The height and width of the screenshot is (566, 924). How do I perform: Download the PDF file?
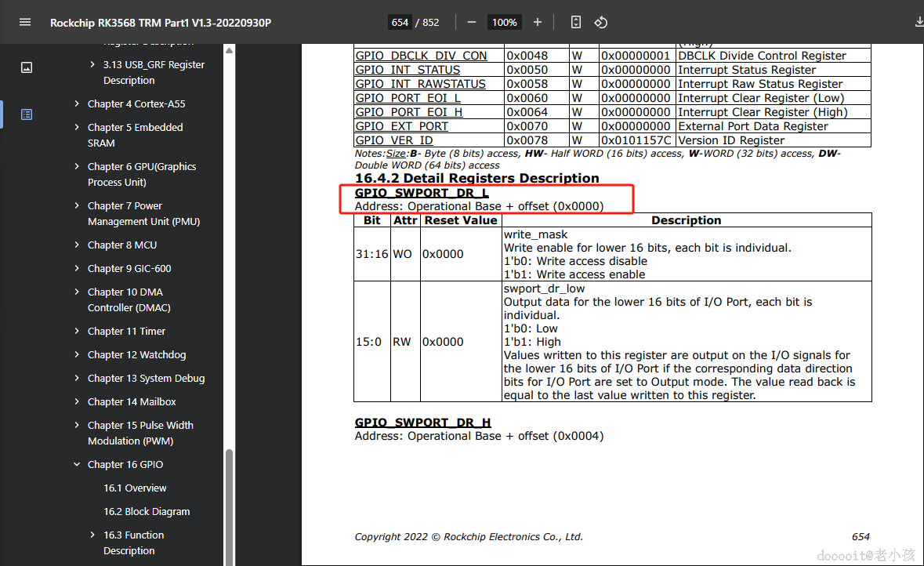click(x=919, y=23)
